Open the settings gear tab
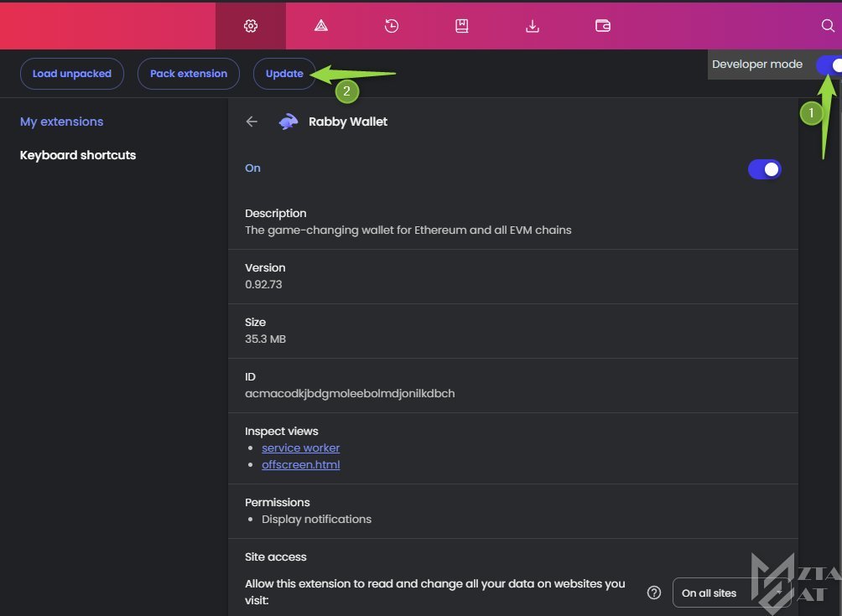The image size is (842, 616). click(251, 26)
